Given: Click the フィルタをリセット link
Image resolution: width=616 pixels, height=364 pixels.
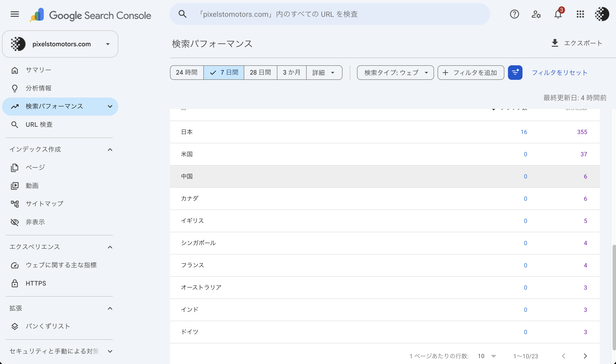Looking at the screenshot, I should click(559, 73).
